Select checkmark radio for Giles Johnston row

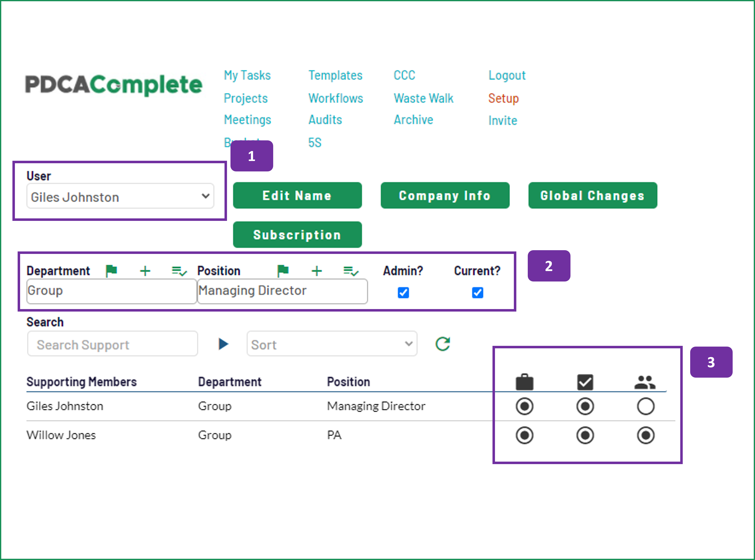(x=585, y=406)
